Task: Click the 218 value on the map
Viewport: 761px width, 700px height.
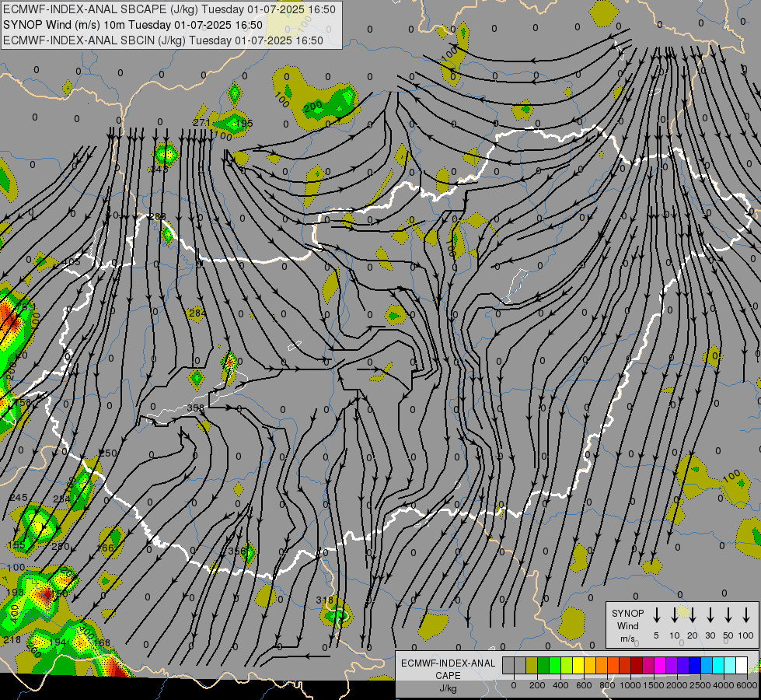Action: tap(12, 640)
